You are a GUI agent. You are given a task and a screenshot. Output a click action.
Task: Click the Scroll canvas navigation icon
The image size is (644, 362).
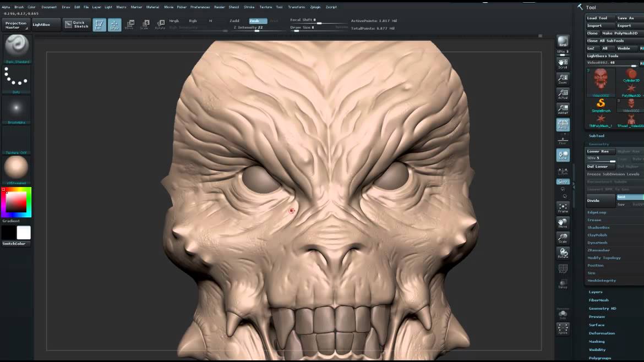[563, 64]
